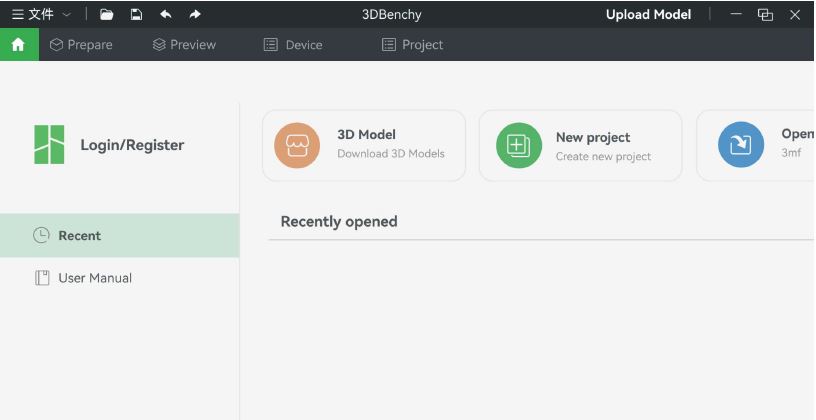Expand the dropdown arrow beside 文件
Screen dimensions: 816x420
coord(67,14)
